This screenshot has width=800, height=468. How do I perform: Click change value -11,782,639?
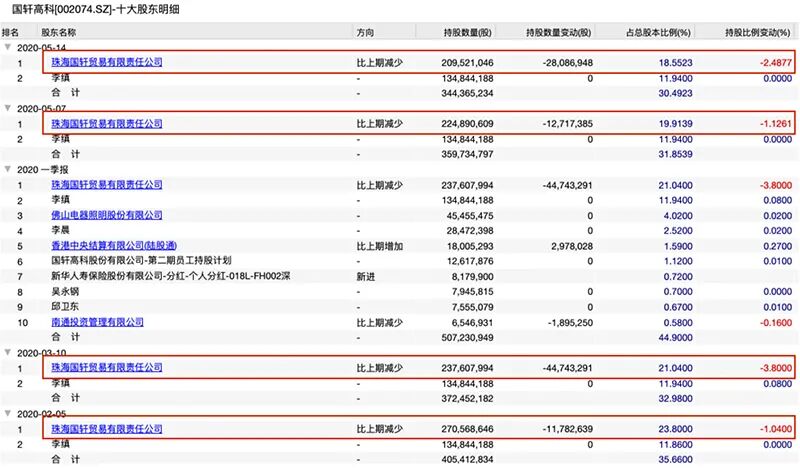click(x=568, y=429)
